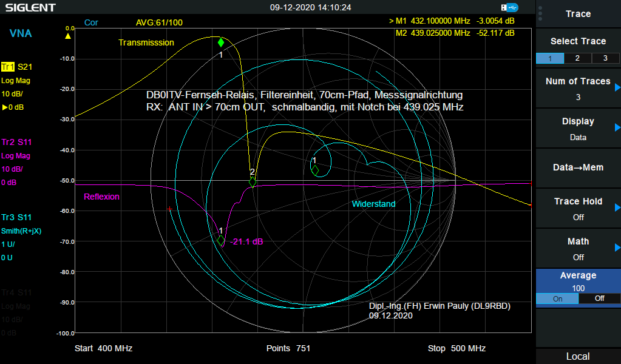Select trace 1 in Select Trace
Image resolution: width=621 pixels, height=364 pixels.
(x=550, y=58)
